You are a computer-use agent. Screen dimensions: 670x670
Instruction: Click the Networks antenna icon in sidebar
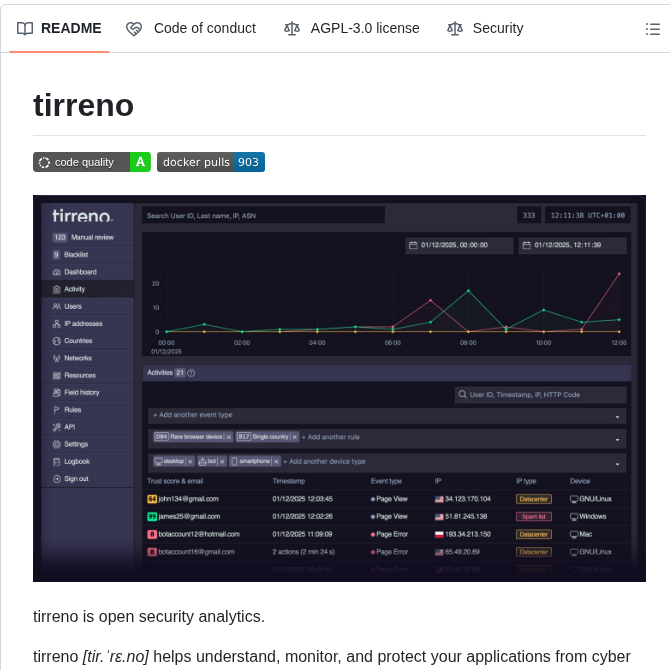56,358
